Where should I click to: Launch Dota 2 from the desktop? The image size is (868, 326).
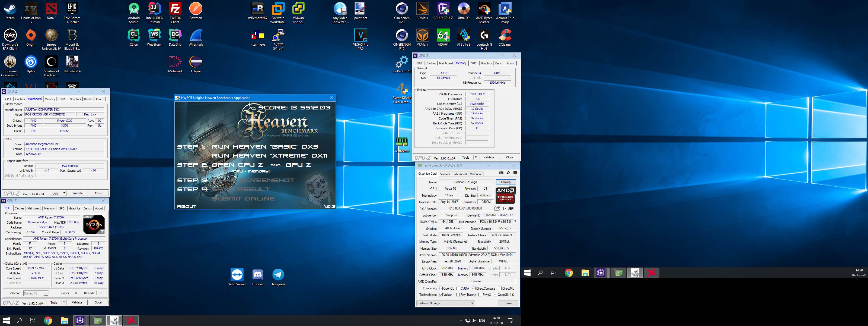[x=52, y=11]
